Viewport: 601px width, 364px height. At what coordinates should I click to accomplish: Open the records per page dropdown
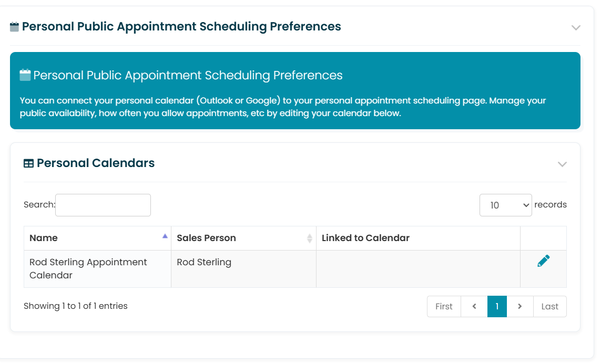click(505, 205)
